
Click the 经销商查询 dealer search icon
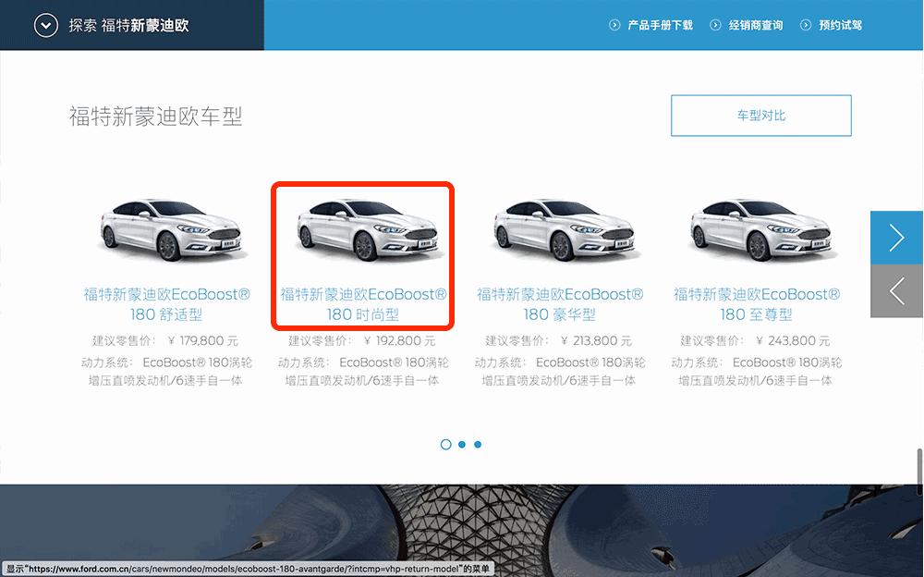coord(716,25)
